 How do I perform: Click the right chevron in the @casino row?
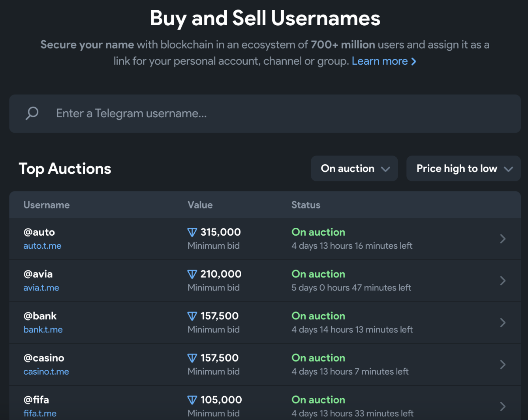point(502,364)
